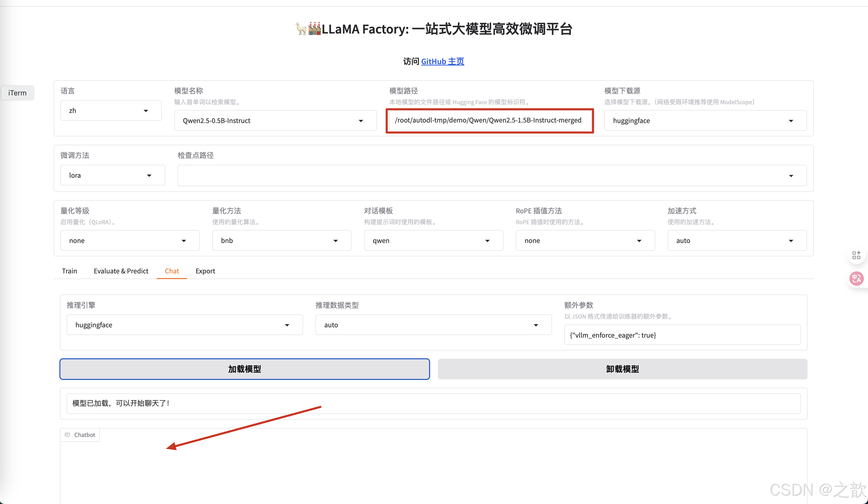Click the iTerm label at left edge
The width and height of the screenshot is (868, 504).
18,93
